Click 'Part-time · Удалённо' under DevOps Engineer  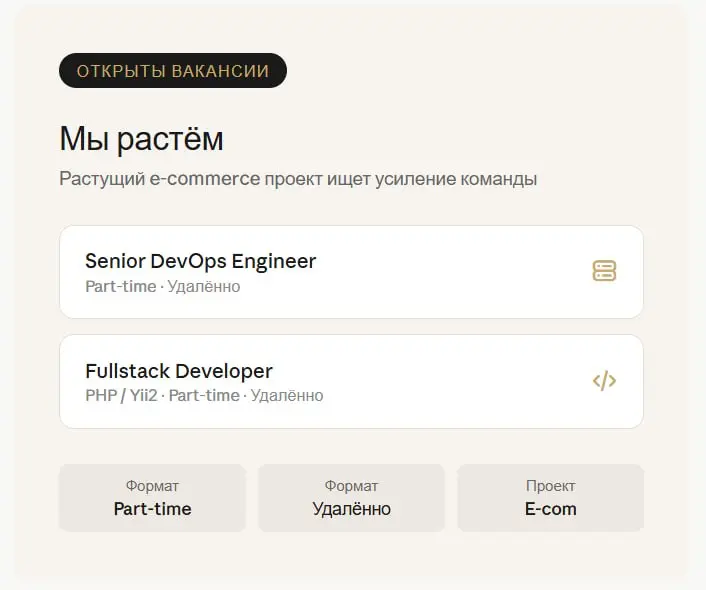coord(163,286)
